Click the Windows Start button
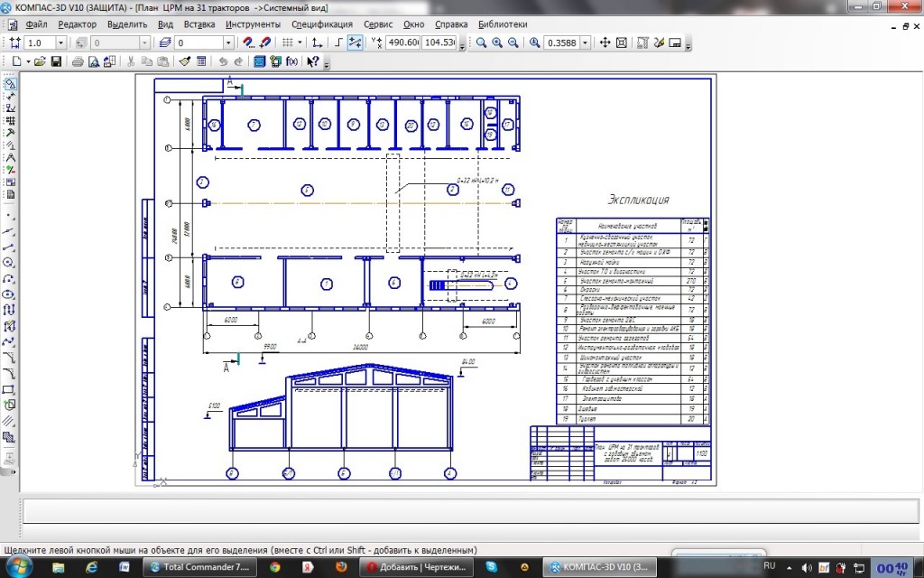This screenshot has width=924, height=578. tap(20, 566)
